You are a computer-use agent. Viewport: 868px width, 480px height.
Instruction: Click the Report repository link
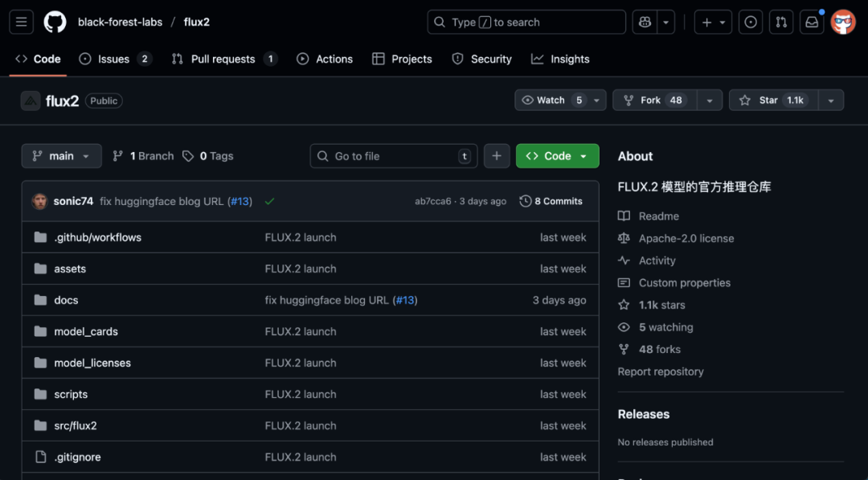(x=661, y=371)
